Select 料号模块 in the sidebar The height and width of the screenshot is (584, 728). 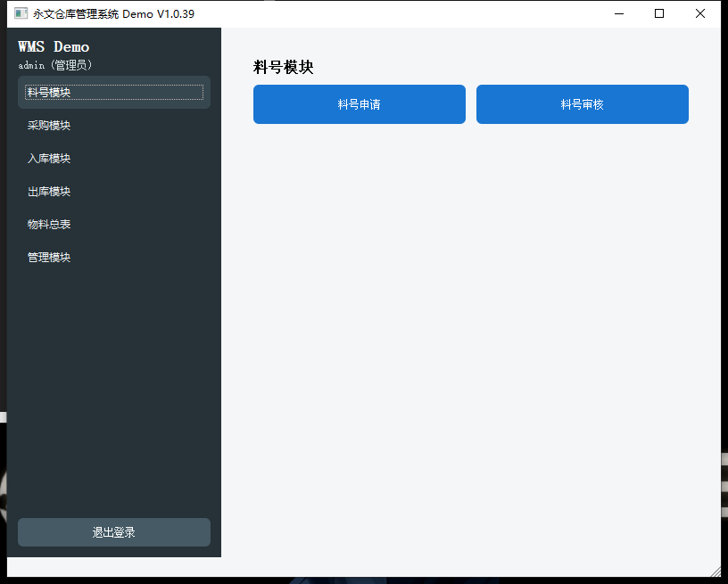tap(114, 93)
